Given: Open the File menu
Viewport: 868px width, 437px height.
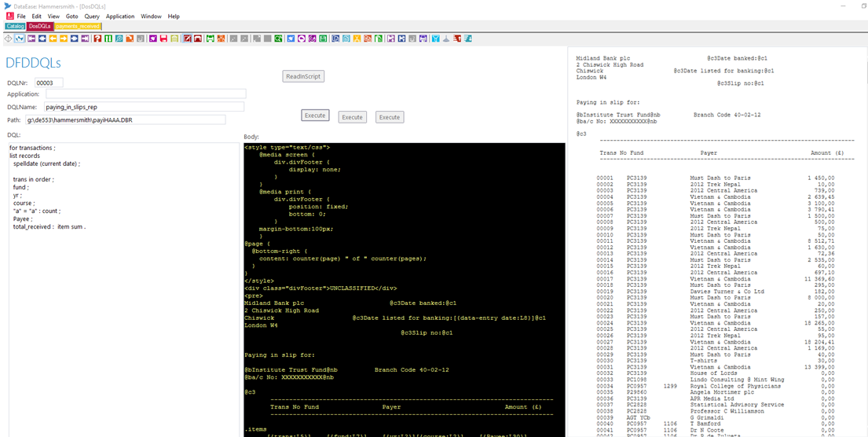Looking at the screenshot, I should (x=21, y=17).
